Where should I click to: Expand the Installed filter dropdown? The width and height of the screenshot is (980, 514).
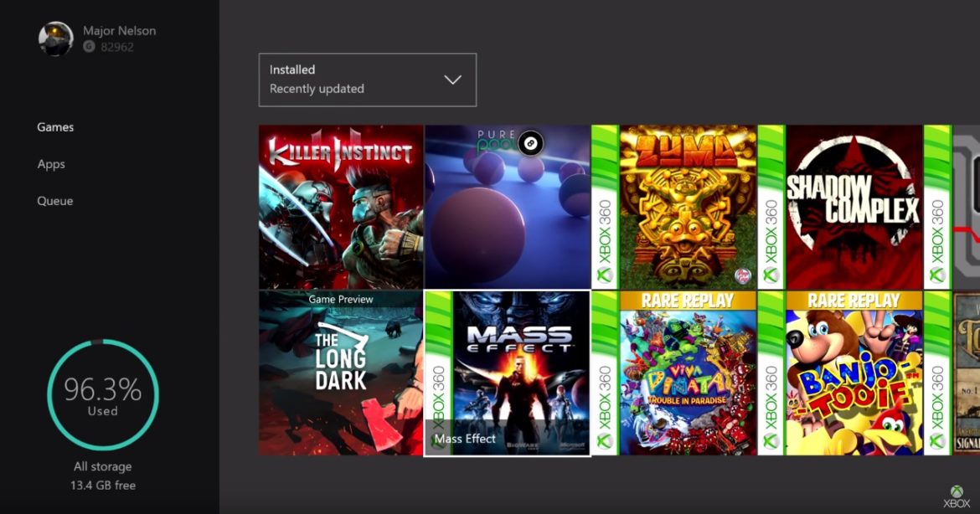point(367,80)
